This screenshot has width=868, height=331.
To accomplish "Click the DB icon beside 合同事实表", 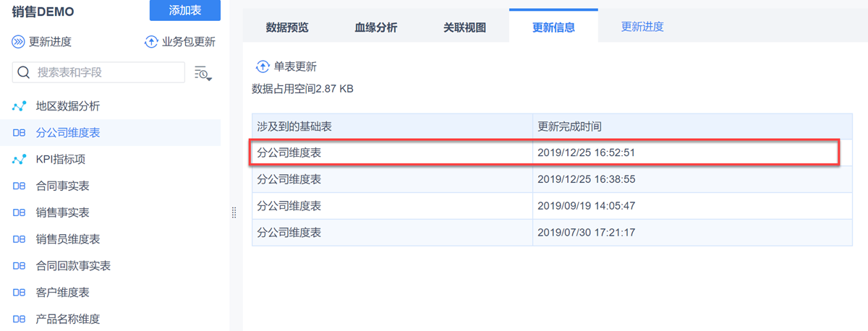I will pos(19,186).
